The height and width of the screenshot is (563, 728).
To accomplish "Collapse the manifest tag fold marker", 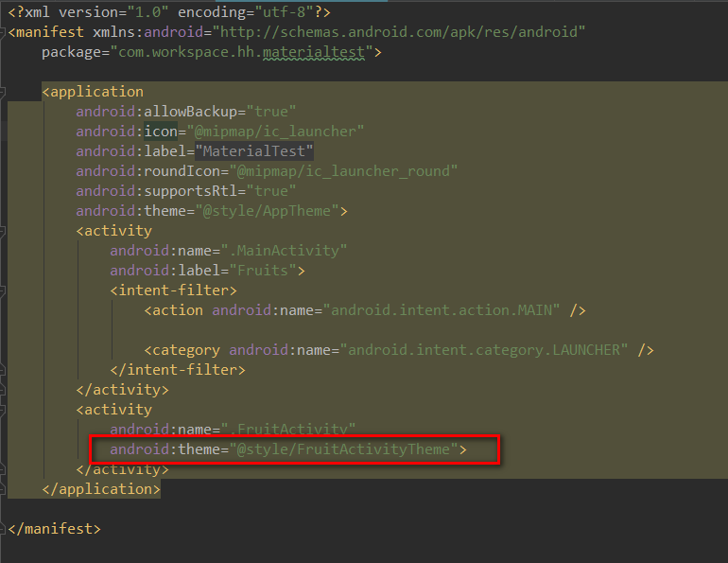I will click(2, 33).
